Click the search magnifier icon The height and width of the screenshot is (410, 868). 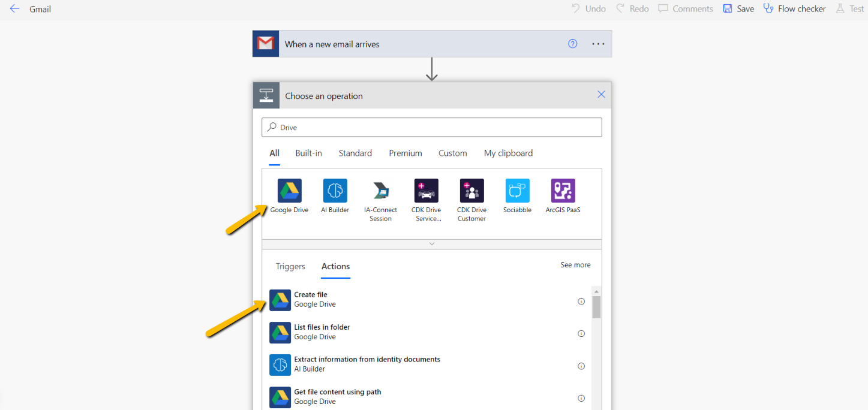[x=272, y=127]
